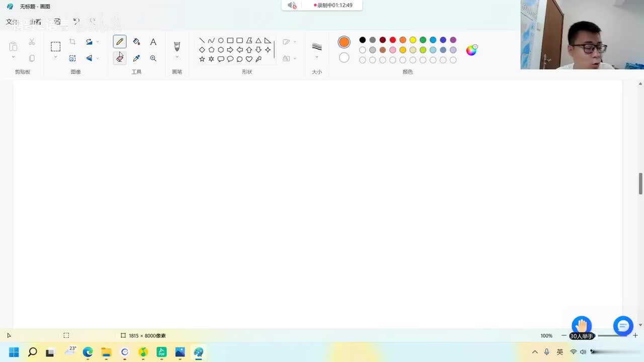Click the rectangular Selection tool
Screen dimensions: 644x362
point(55,47)
